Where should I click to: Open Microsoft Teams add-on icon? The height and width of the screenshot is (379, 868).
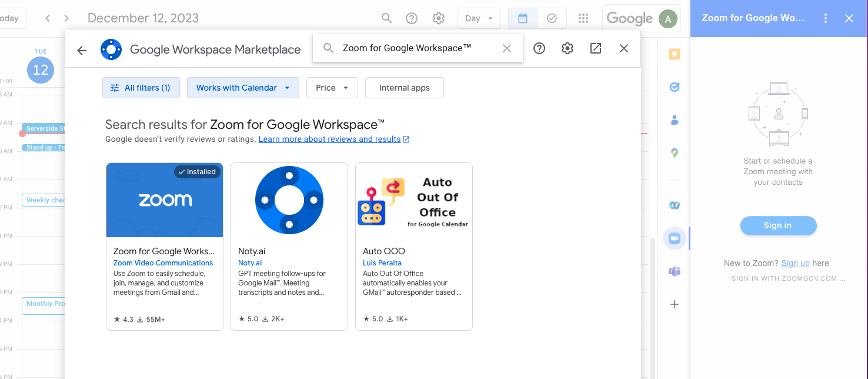click(675, 271)
